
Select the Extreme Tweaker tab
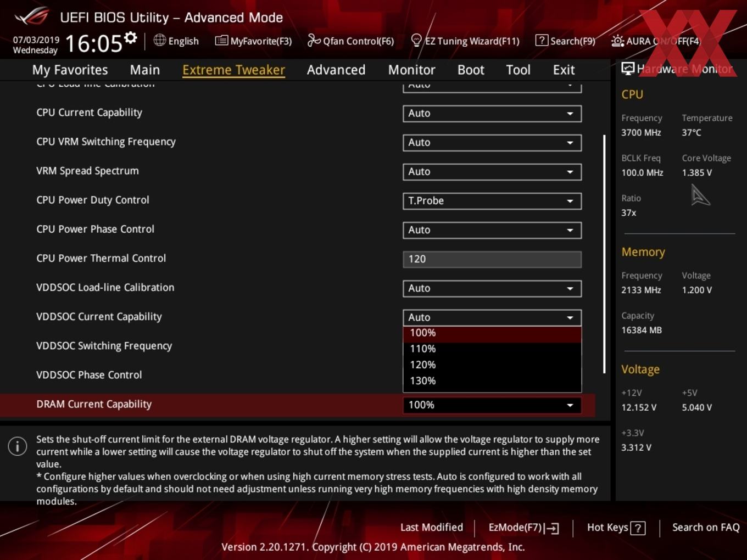[233, 70]
